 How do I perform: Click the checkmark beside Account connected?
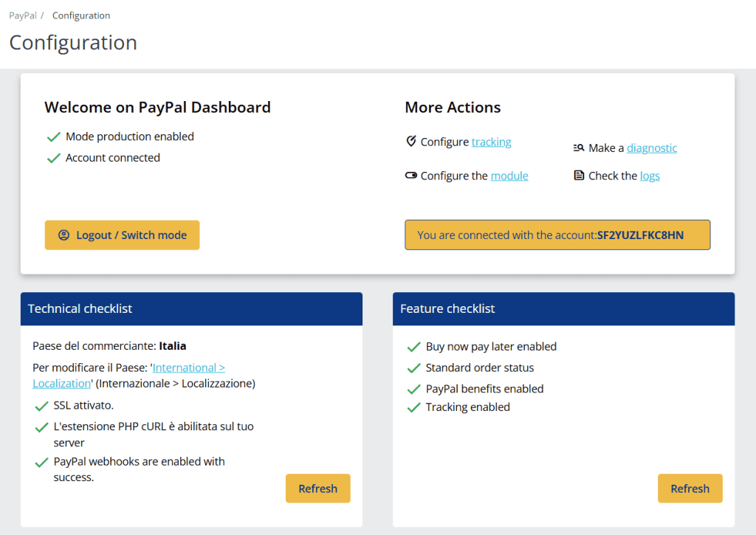(x=53, y=157)
